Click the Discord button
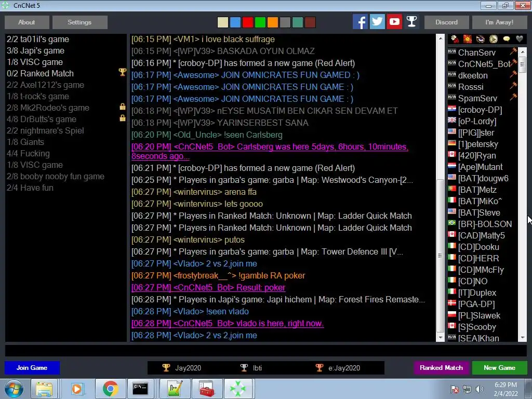Screen dimensions: 532x399 coord(446,22)
